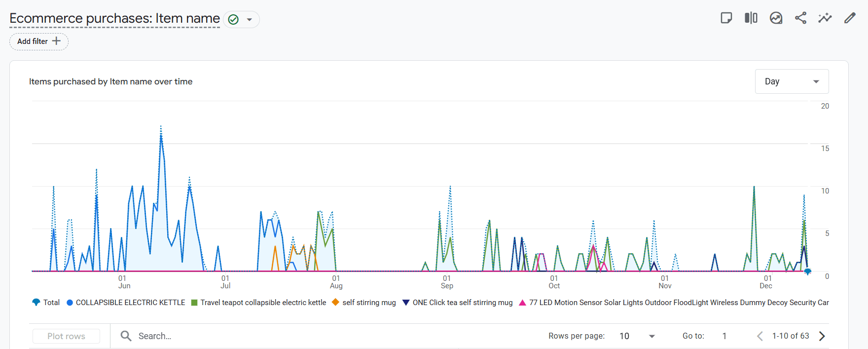
Task: Open the report notes icon
Action: [x=726, y=18]
